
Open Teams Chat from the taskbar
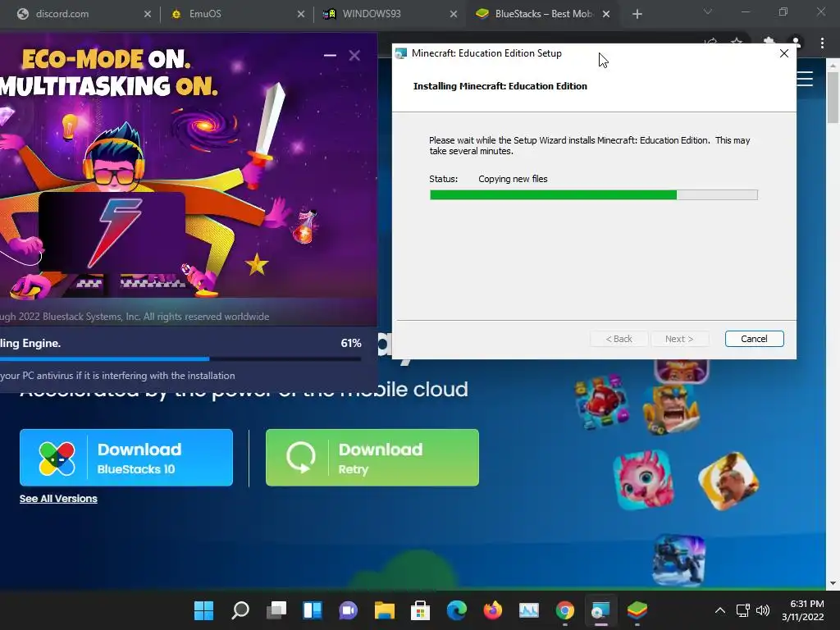pyautogui.click(x=348, y=610)
